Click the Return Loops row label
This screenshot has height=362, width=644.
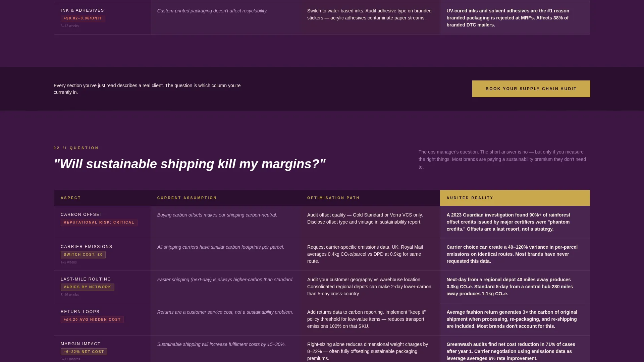80,312
